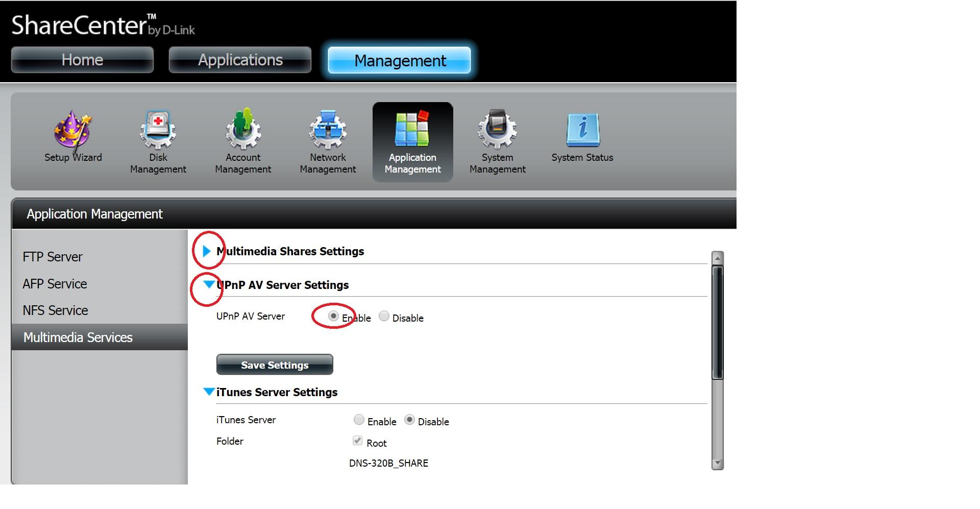Click the Save Settings button

coord(275,365)
